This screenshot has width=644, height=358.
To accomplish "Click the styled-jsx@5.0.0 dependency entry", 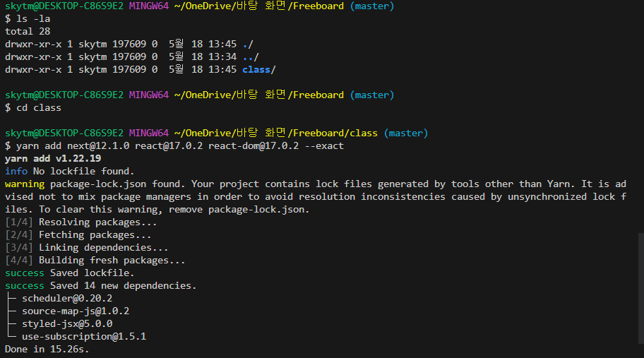I will coord(67,324).
